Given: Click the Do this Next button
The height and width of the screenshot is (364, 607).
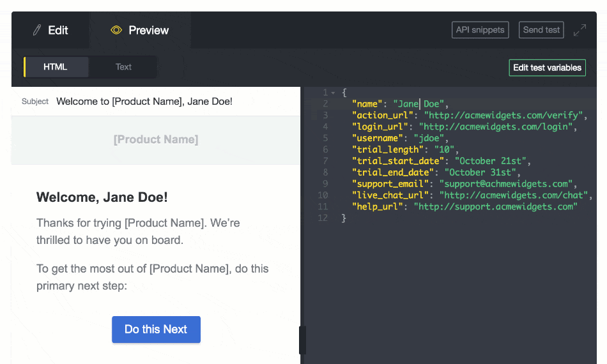Looking at the screenshot, I should pyautogui.click(x=156, y=329).
